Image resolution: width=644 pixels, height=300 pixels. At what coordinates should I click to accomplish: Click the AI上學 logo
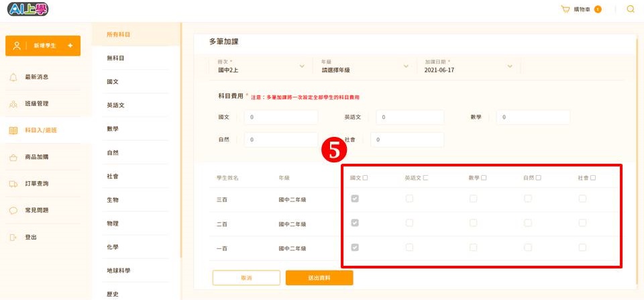tap(28, 9)
